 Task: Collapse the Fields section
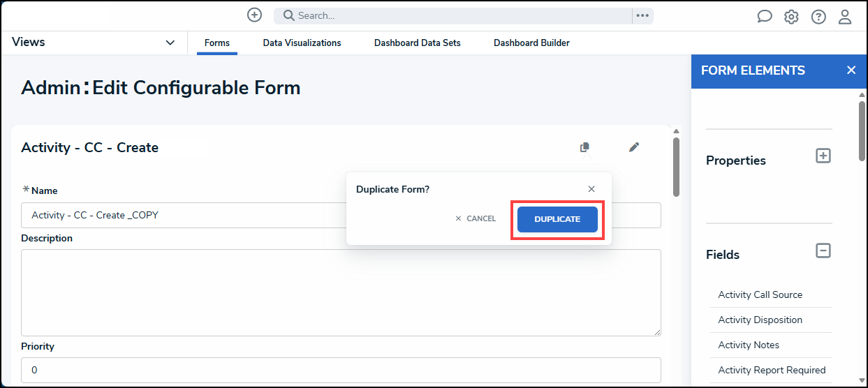point(823,251)
